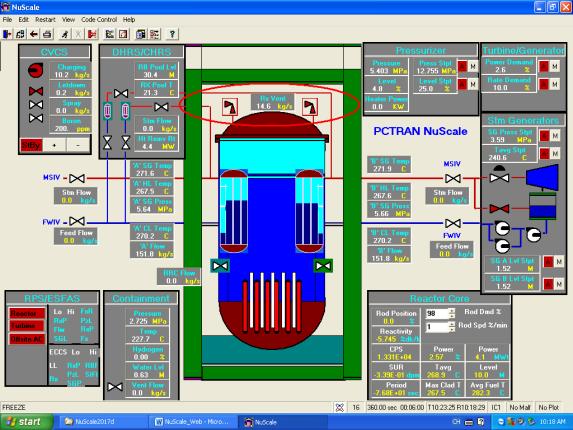Set Press Stpt to manual (M)
The height and width of the screenshot is (430, 573).
473,66
